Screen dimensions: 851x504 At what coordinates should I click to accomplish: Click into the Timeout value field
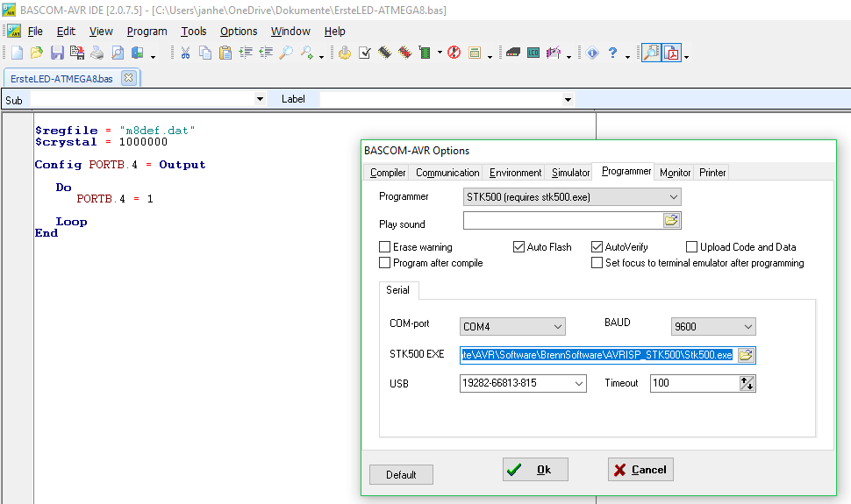pyautogui.click(x=695, y=384)
